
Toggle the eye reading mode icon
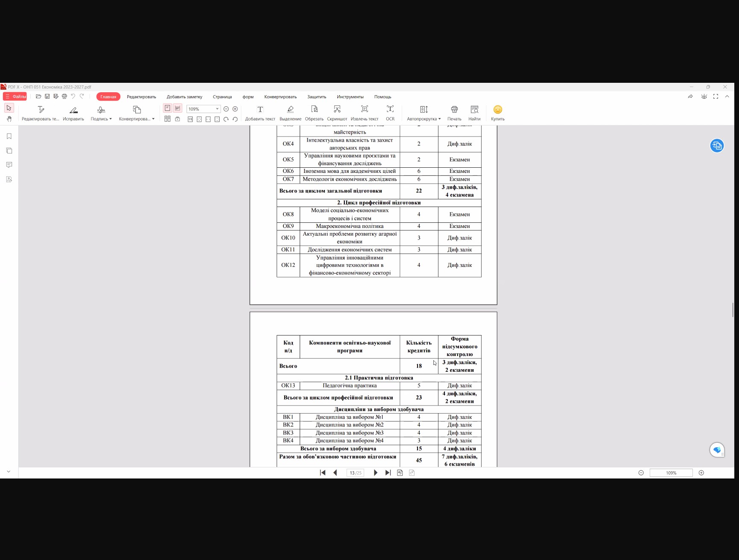(704, 96)
